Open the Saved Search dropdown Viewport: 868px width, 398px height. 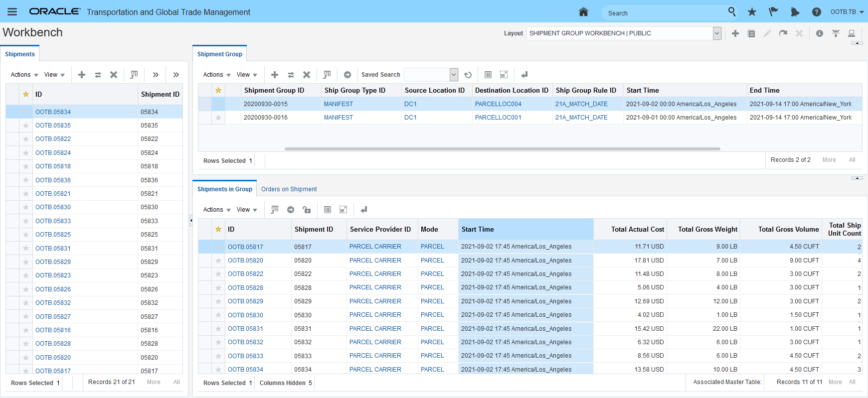[x=454, y=75]
